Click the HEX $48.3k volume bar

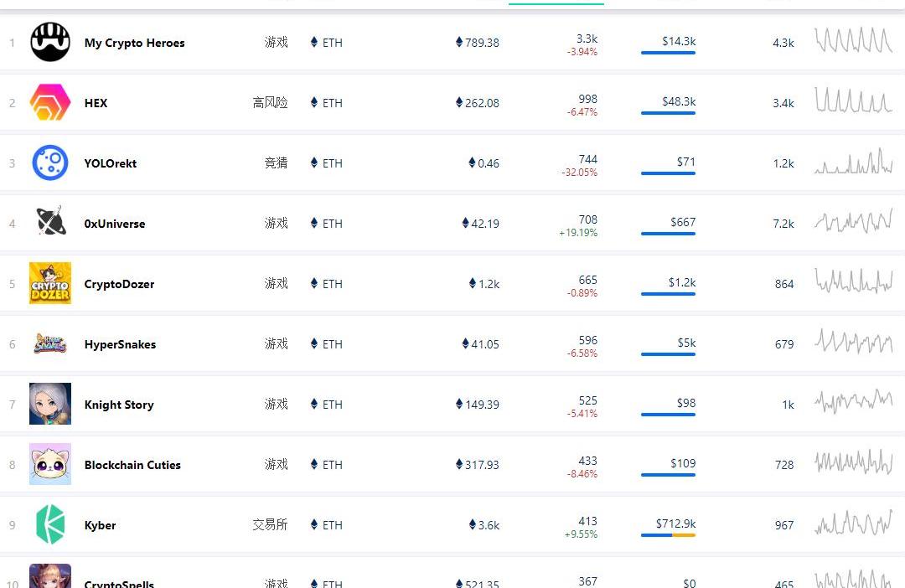pos(668,113)
